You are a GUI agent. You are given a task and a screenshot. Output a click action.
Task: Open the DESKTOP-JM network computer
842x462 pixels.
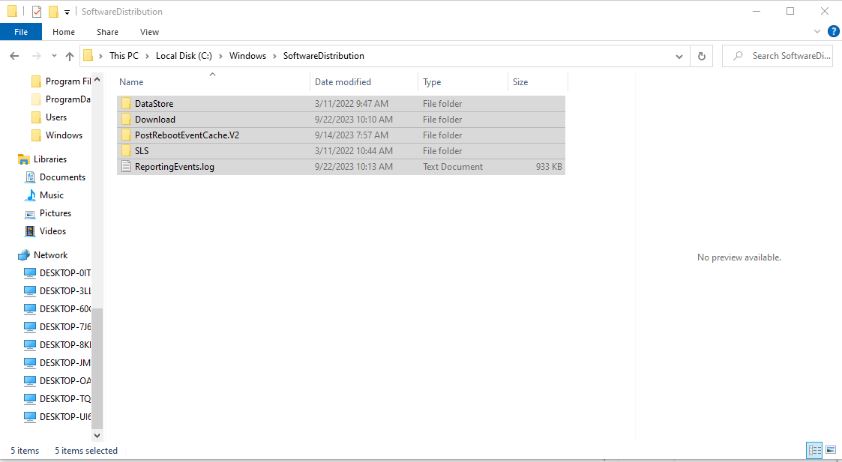pyautogui.click(x=57, y=363)
